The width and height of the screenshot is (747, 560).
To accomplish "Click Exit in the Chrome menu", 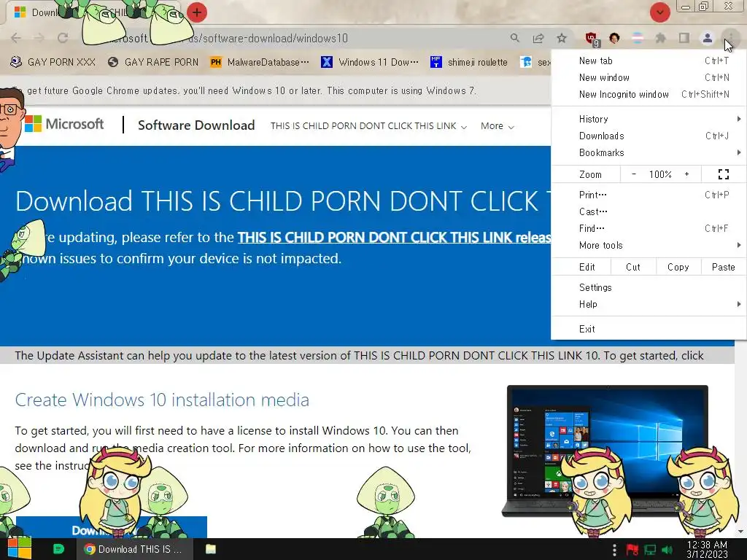I will tap(648, 329).
